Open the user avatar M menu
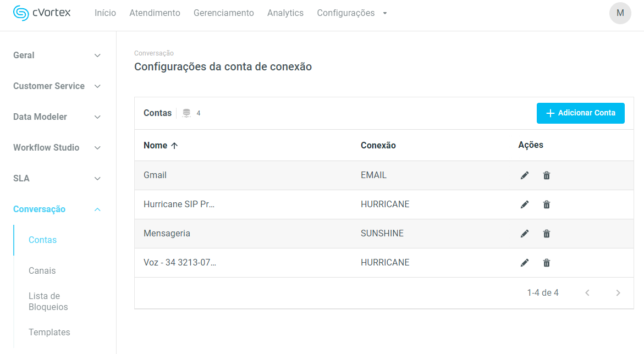 click(x=620, y=13)
